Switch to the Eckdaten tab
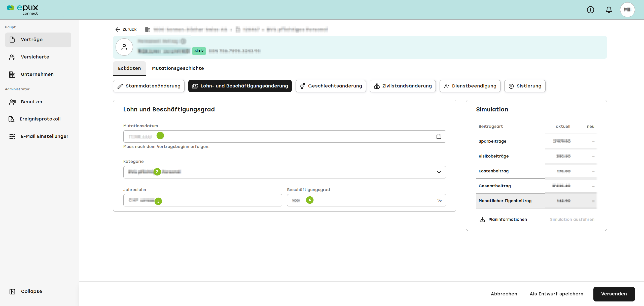The width and height of the screenshot is (644, 306). pyautogui.click(x=129, y=68)
